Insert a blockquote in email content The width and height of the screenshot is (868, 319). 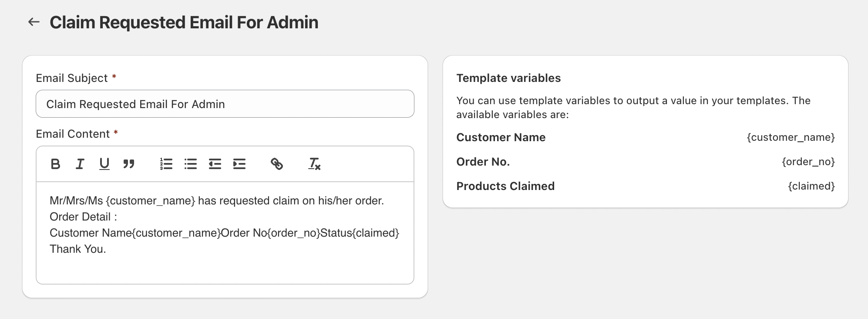[x=128, y=164]
